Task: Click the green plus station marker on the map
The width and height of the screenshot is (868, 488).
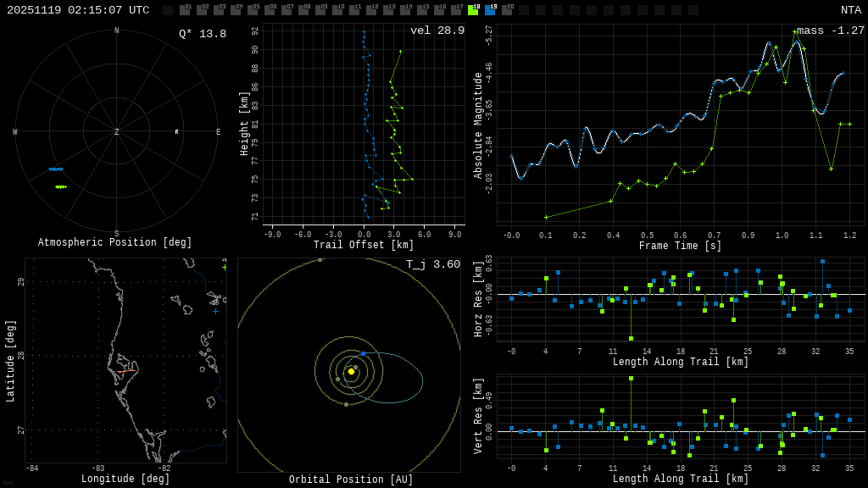Action: [x=224, y=268]
